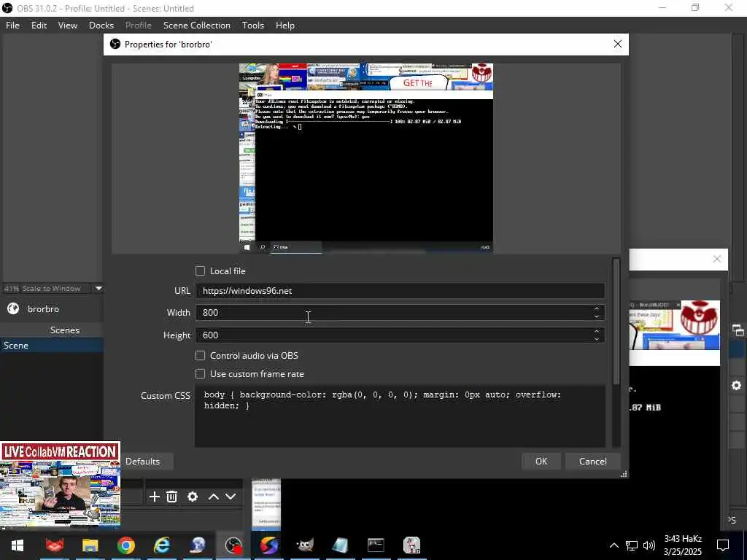Click the red cat-like icon on the taskbar

54,545
